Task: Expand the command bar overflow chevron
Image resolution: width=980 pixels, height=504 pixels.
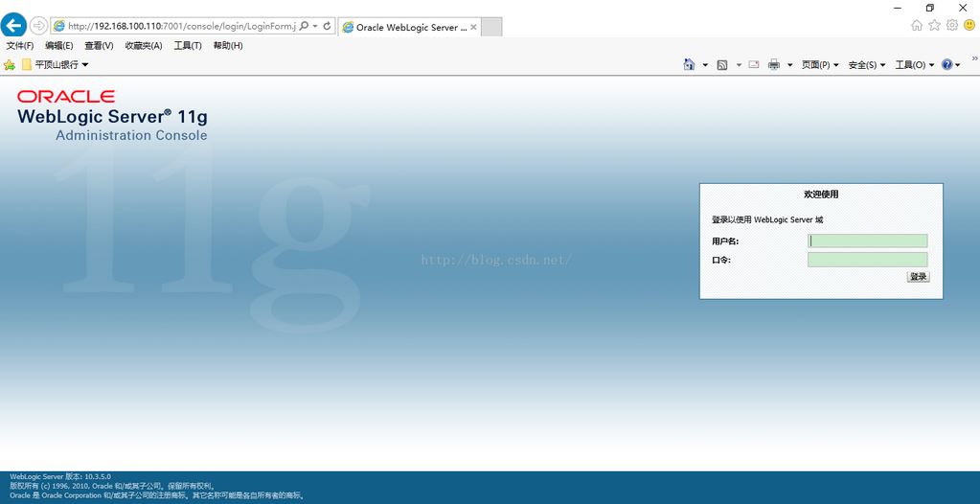Action: 974,58
